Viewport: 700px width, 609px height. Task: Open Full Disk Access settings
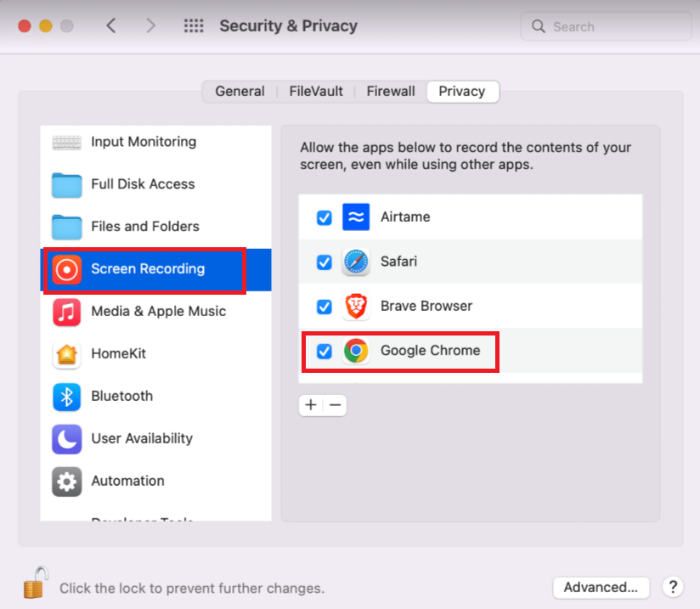[67, 183]
